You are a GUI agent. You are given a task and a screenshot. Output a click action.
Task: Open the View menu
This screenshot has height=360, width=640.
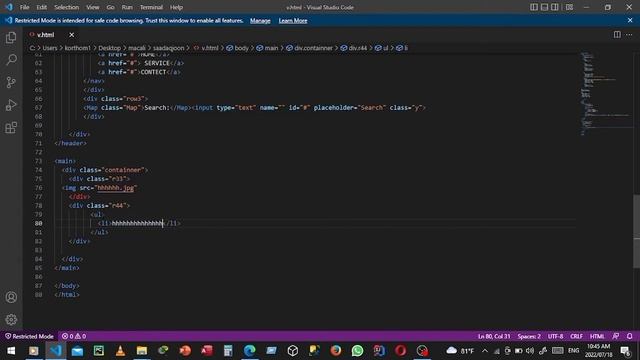(93, 7)
